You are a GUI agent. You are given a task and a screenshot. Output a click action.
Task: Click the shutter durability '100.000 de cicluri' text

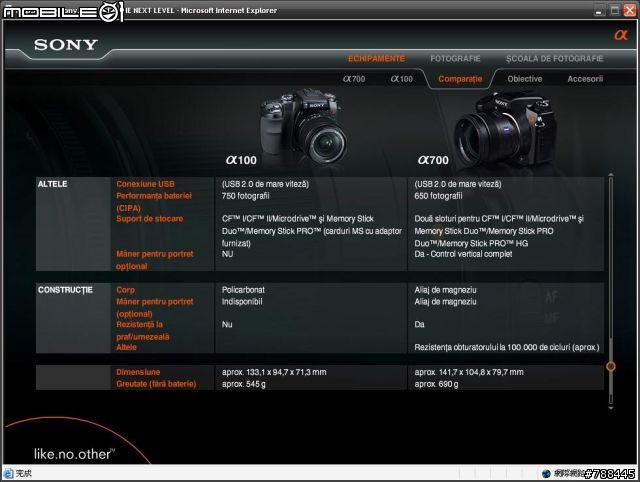coord(539,347)
